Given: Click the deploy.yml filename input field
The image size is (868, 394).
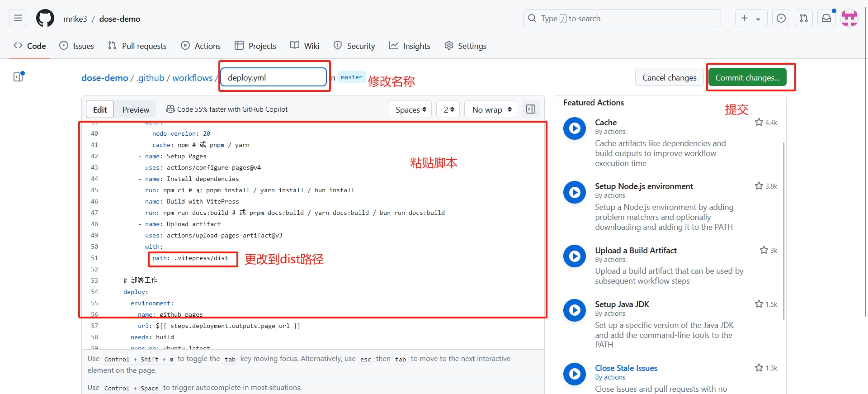Looking at the screenshot, I should click(274, 77).
